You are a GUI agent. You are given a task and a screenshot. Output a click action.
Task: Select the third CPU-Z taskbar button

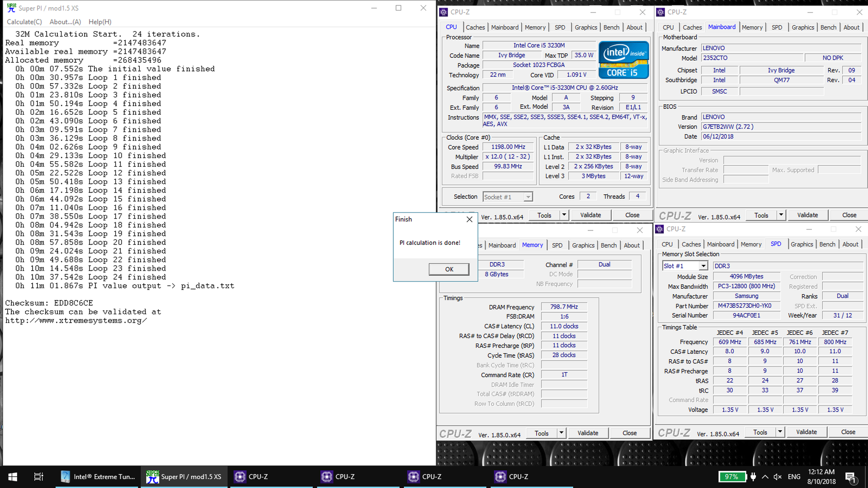[444, 477]
